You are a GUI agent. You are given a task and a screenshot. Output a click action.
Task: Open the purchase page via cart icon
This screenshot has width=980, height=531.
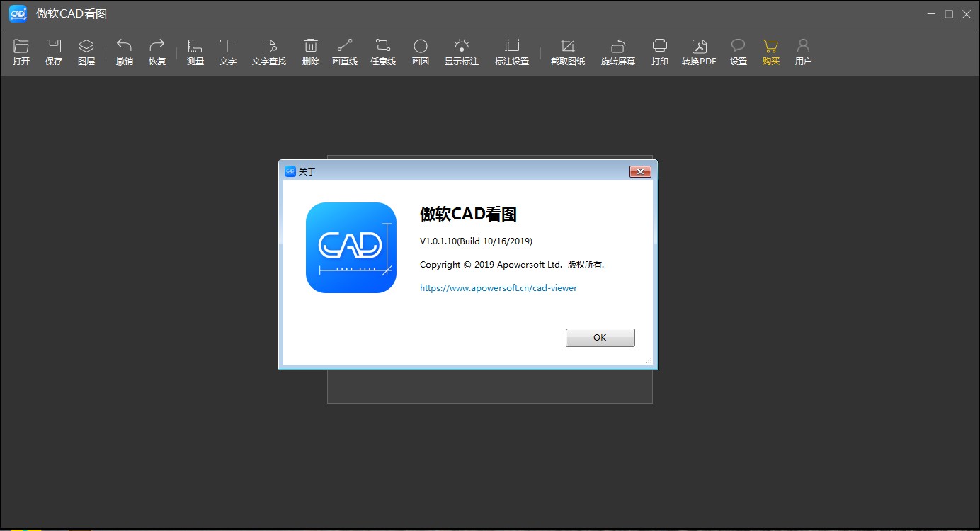click(770, 52)
